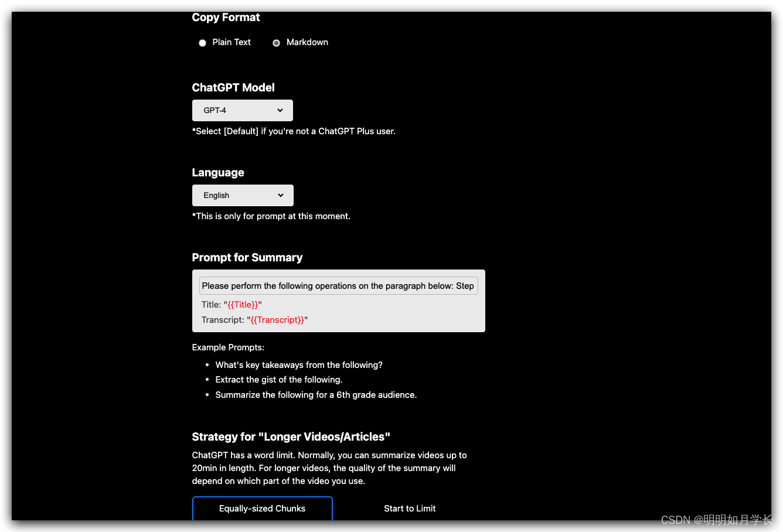Click the Language heading
783x532 pixels.
[x=218, y=172]
